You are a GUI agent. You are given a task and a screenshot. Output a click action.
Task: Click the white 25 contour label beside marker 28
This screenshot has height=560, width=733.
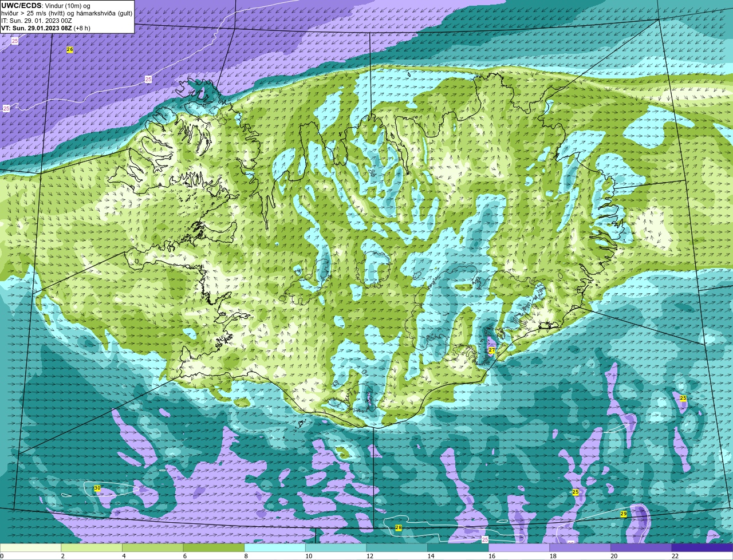tap(485, 540)
